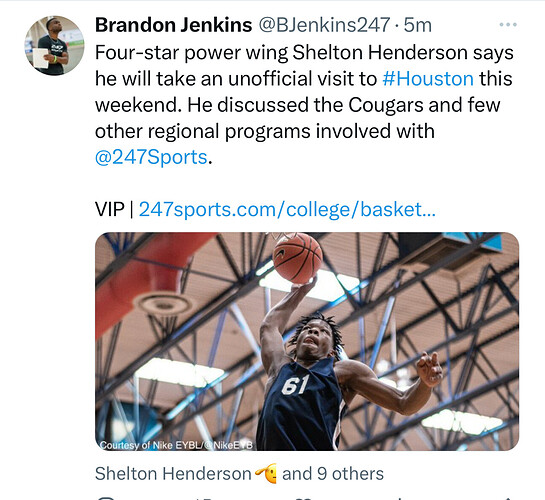The image size is (545, 500).
Task: Click the 'VIP |' label before link
Action: click(x=114, y=210)
